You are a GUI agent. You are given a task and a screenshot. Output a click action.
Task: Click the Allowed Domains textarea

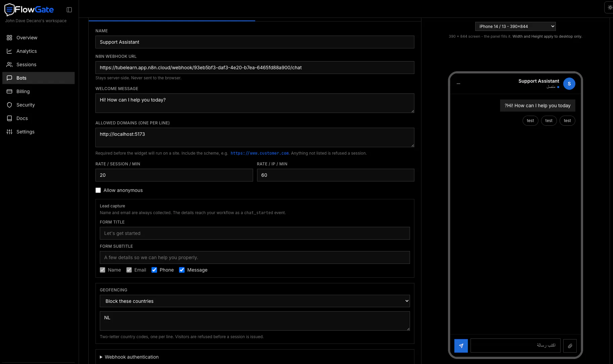click(x=255, y=137)
